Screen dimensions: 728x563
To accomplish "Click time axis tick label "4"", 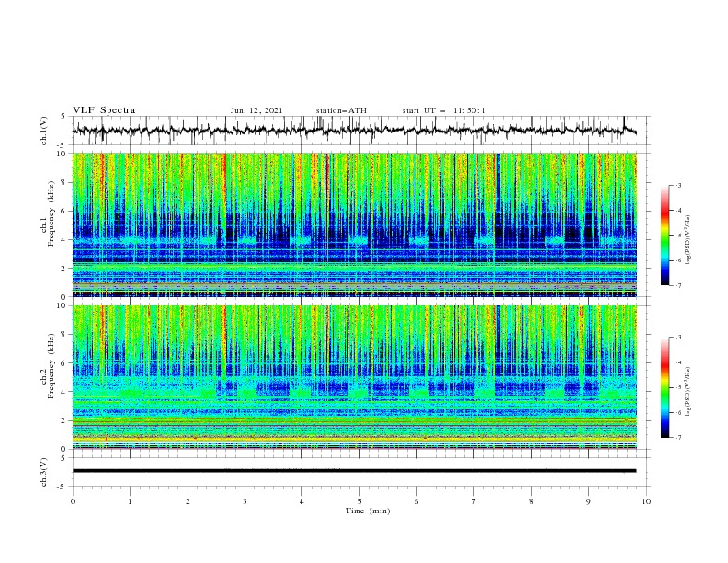I will (301, 501).
